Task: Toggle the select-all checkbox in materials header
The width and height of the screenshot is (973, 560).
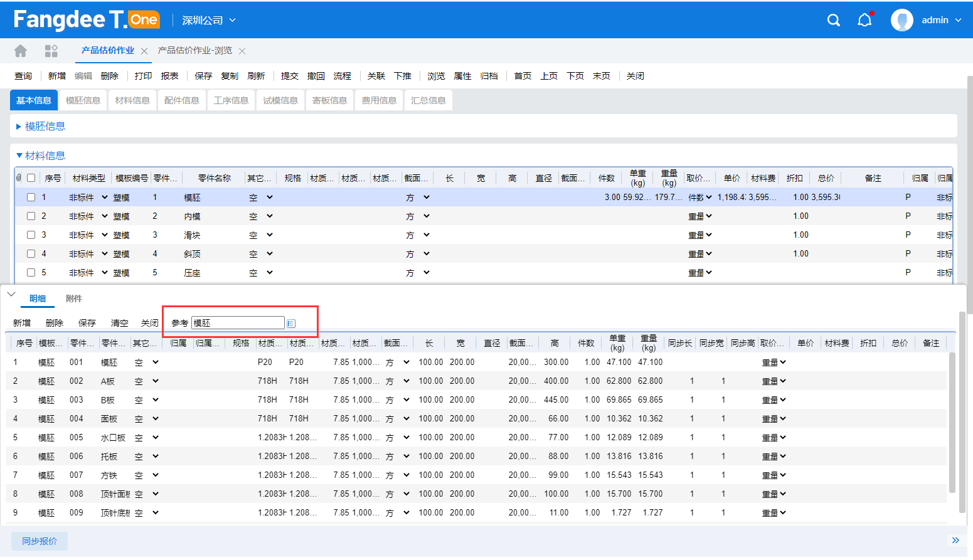Action: tap(31, 178)
